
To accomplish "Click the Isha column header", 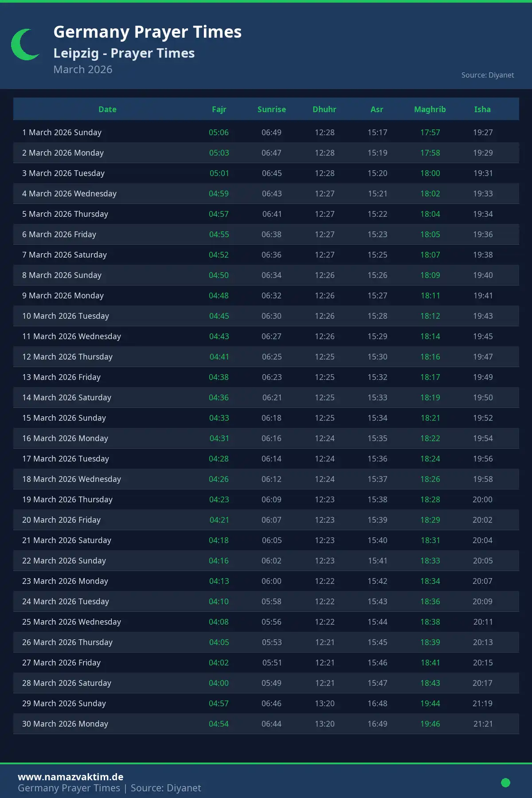I will click(x=482, y=110).
